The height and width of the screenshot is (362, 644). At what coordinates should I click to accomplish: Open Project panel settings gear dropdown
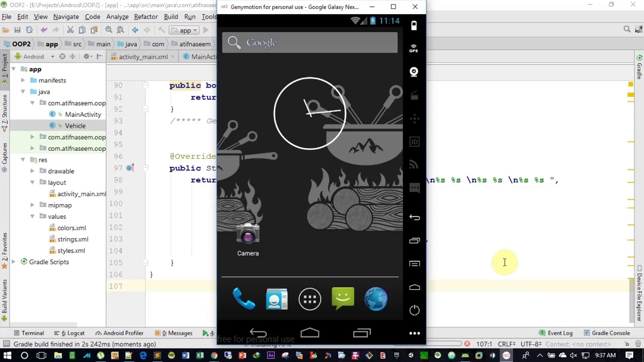click(x=88, y=56)
